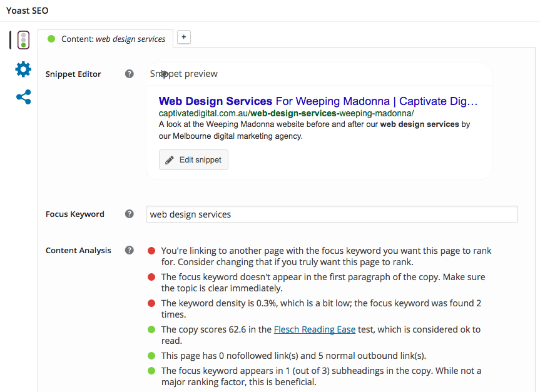Viewport: 540px width, 392px height.
Task: Click red bullet for keyword density warning
Action: tap(151, 303)
